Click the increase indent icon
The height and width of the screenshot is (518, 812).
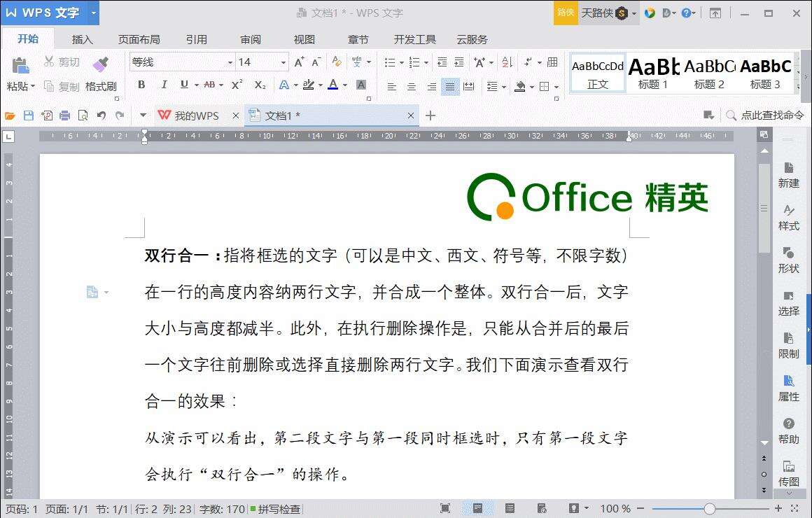(x=459, y=63)
